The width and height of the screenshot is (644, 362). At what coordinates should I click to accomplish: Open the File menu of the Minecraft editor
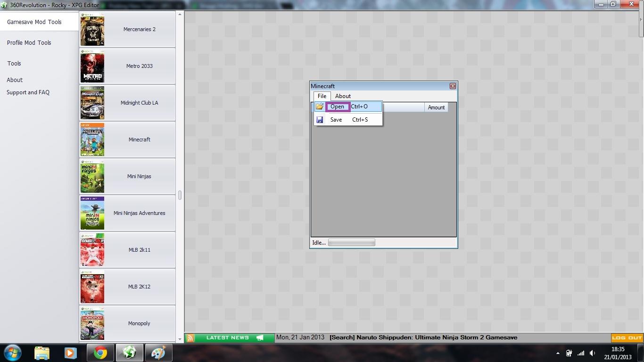322,96
